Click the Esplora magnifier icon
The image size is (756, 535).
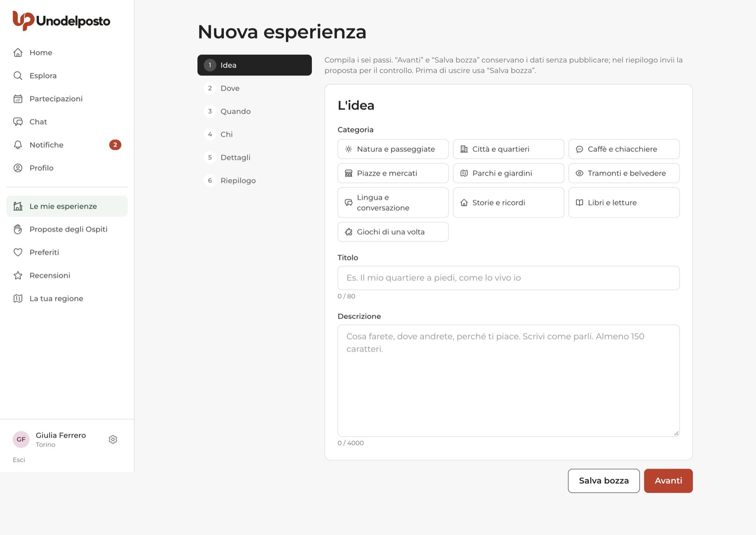tap(18, 76)
